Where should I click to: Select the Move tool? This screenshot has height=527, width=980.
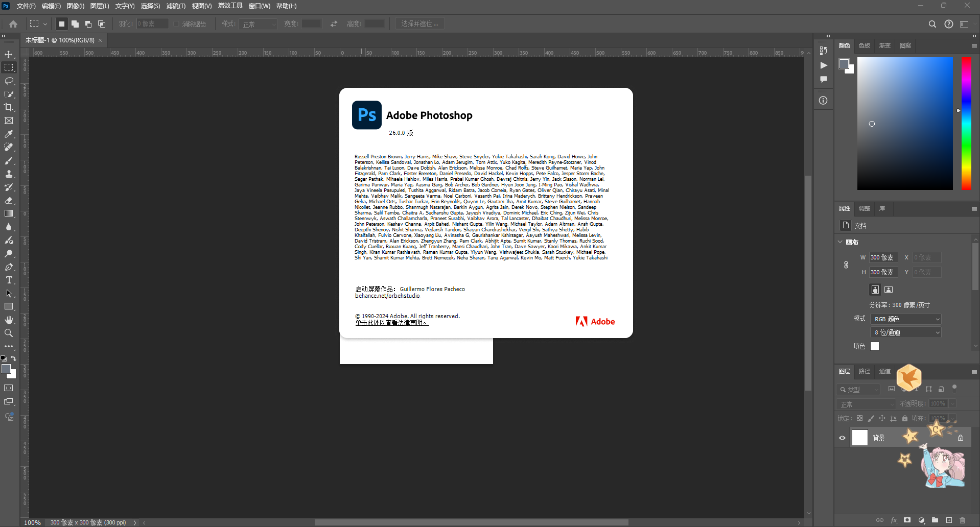(9, 54)
